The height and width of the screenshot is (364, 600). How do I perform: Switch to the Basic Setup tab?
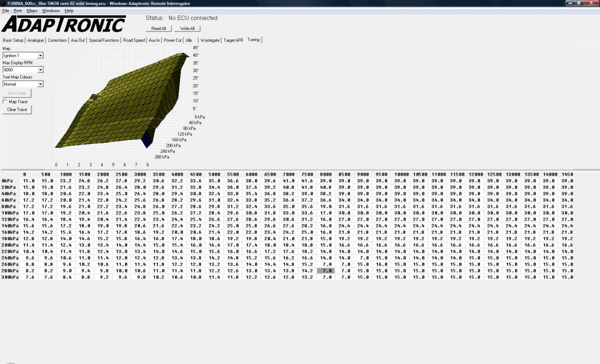[x=13, y=40]
